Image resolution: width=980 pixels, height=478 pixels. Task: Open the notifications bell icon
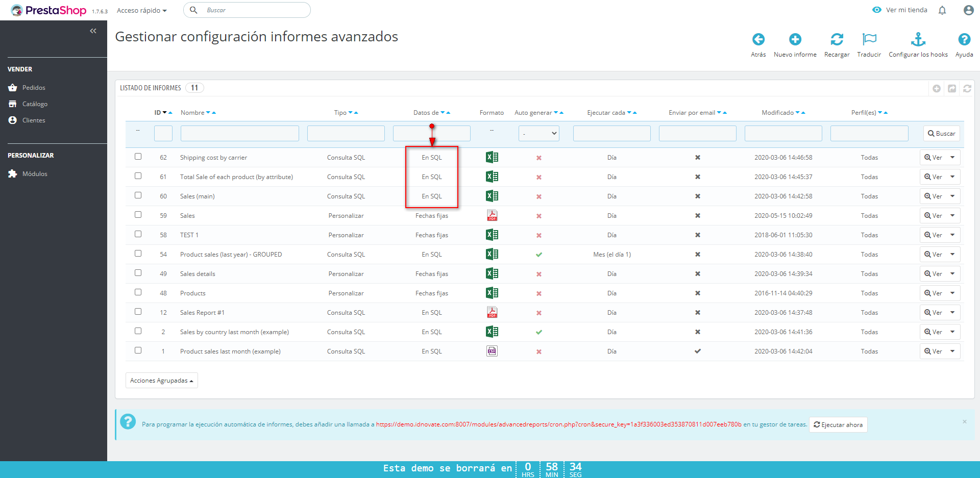(942, 10)
